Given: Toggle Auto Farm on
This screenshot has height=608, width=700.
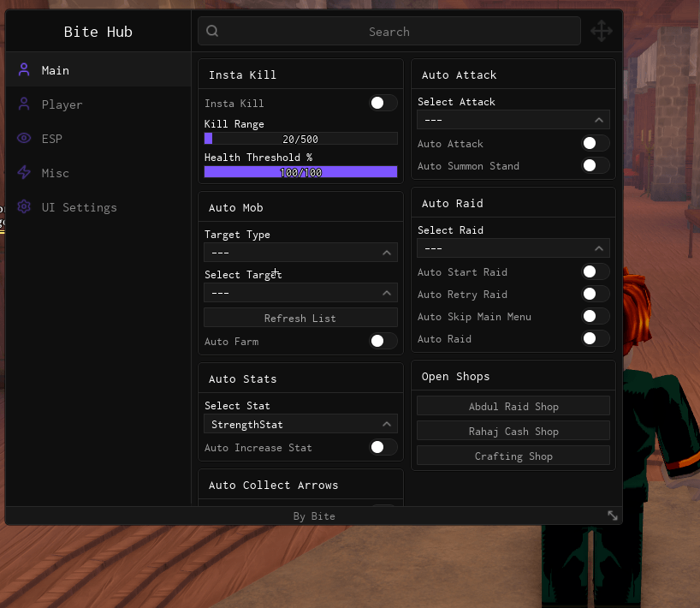Looking at the screenshot, I should click(x=383, y=342).
